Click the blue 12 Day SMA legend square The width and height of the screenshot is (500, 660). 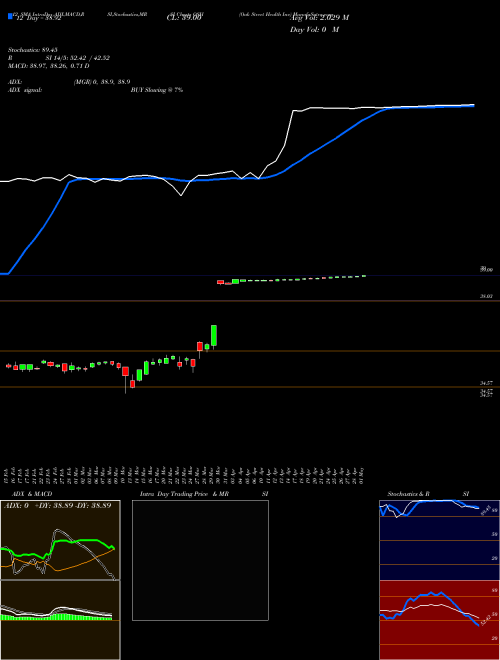click(11, 17)
